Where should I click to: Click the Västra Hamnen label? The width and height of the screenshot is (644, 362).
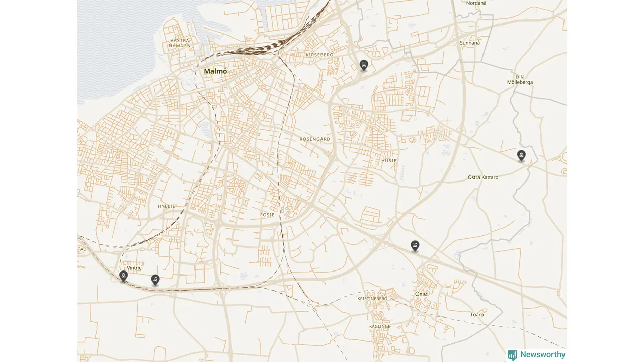tap(180, 43)
